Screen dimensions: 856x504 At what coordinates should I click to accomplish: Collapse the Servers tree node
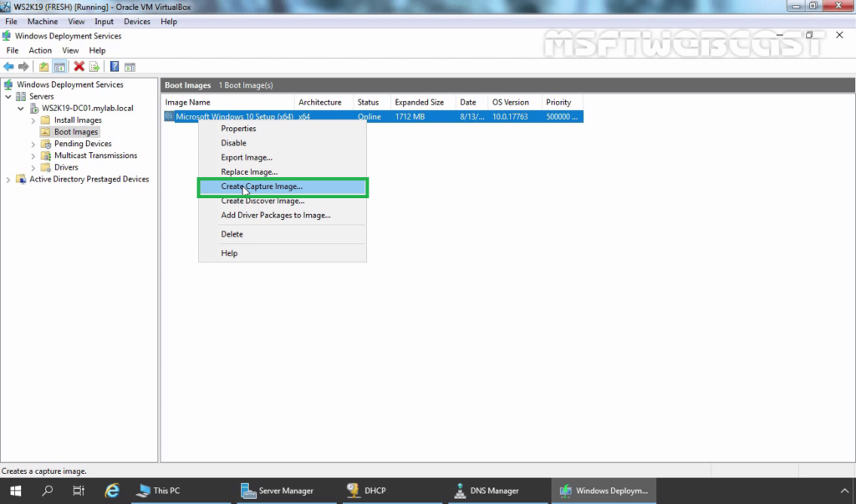pyautogui.click(x=8, y=97)
